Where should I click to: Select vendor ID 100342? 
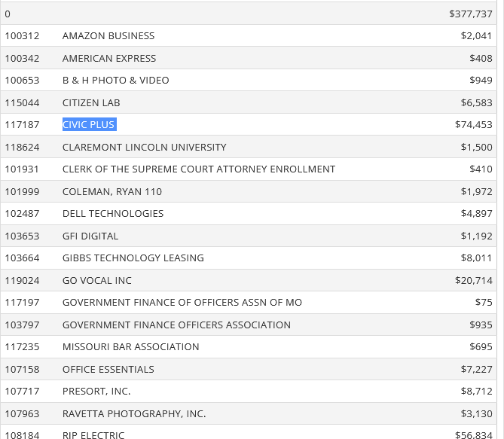pos(22,58)
